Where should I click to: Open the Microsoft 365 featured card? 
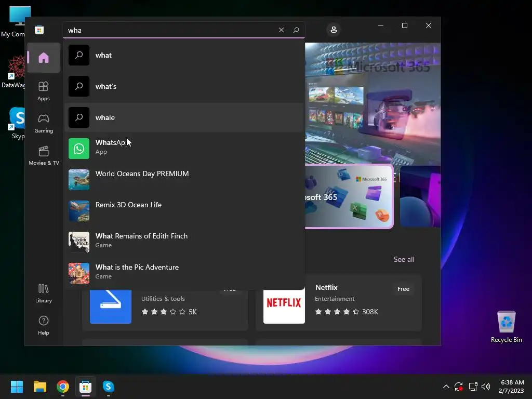point(349,197)
